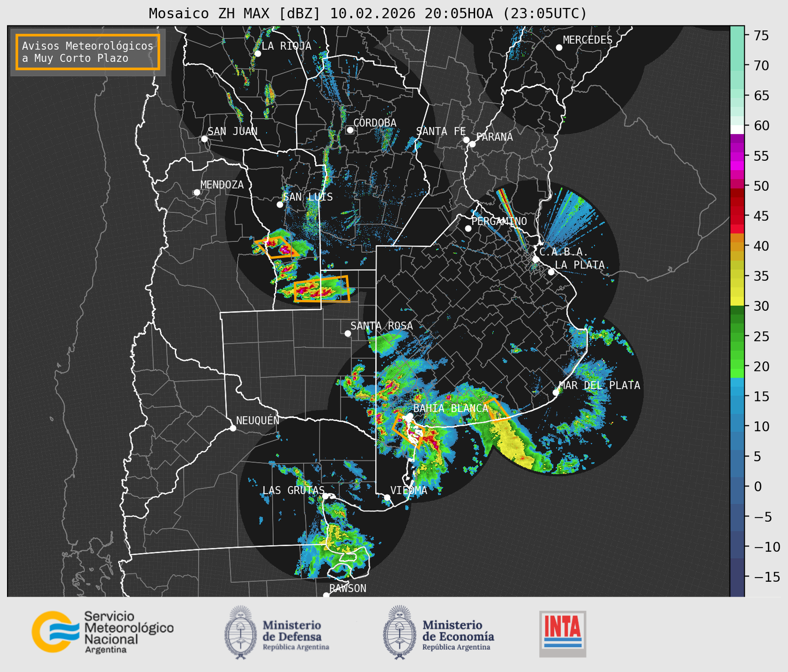Click the 'MAR DEL PLATA' city label
The image size is (788, 672).
click(x=599, y=386)
